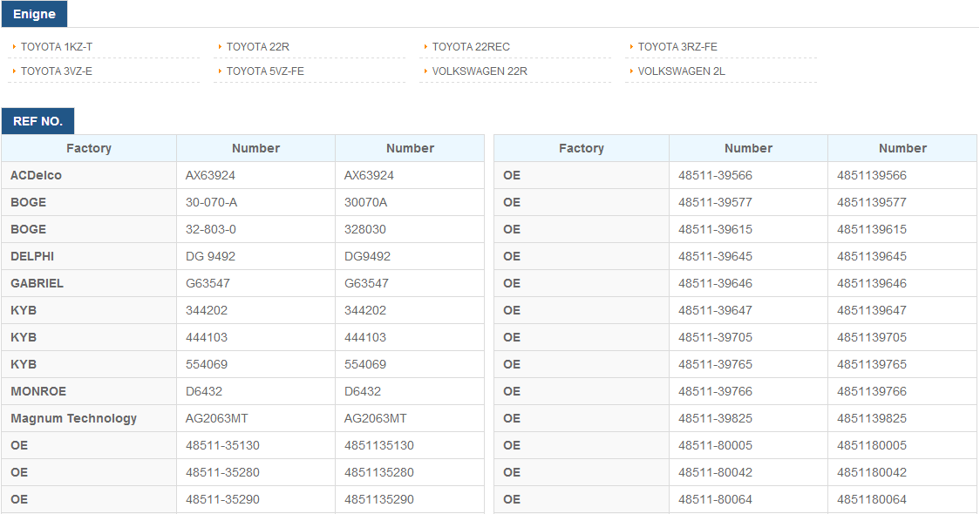Click AX63924 in the second number column
The image size is (980, 514).
pyautogui.click(x=410, y=175)
